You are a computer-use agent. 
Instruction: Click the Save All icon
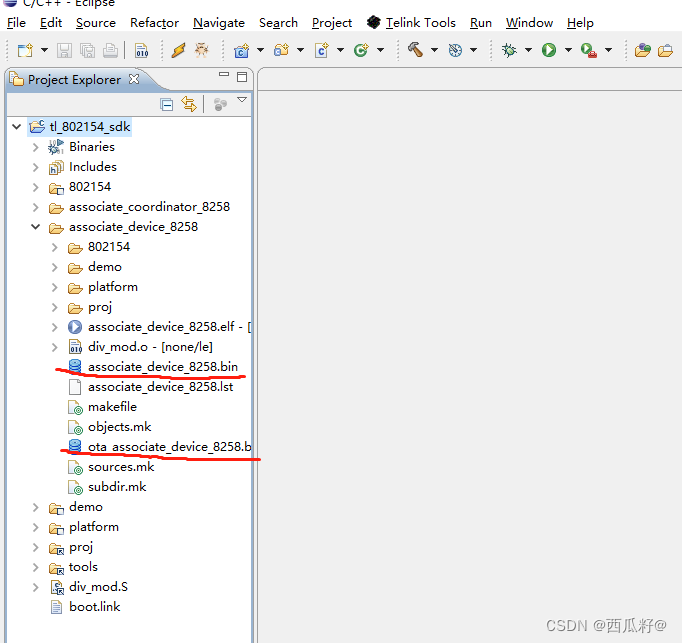(x=87, y=50)
